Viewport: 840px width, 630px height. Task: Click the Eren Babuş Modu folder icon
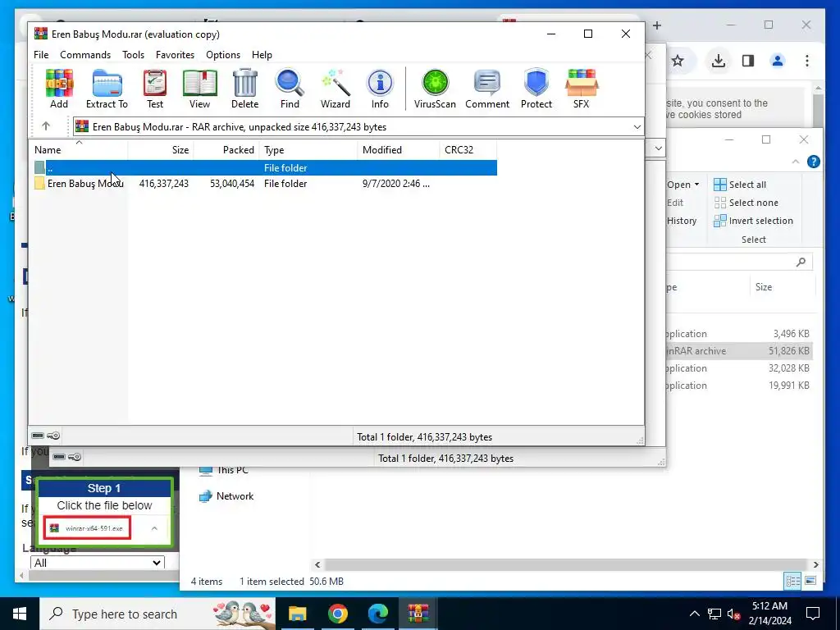coord(39,183)
